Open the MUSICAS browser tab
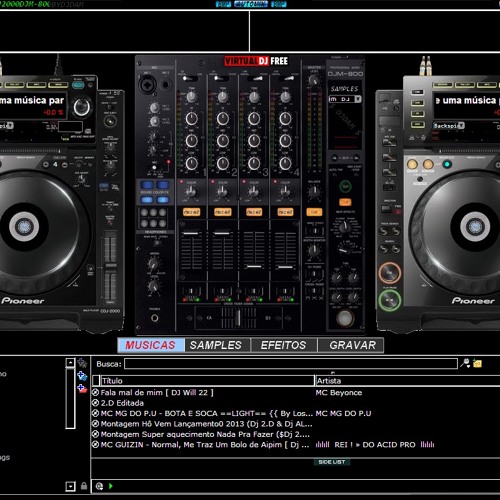Viewport: 500px width, 500px height. (x=151, y=345)
